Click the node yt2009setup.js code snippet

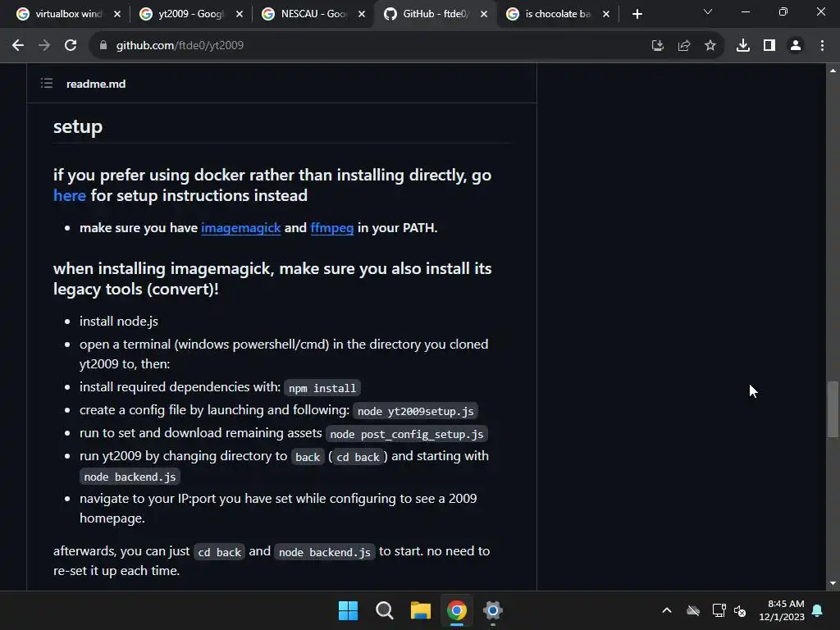[415, 411]
